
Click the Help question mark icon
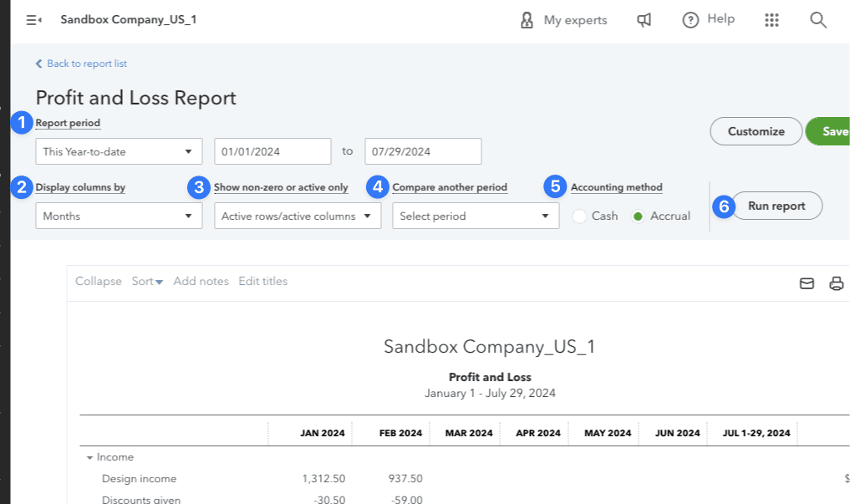tap(690, 20)
